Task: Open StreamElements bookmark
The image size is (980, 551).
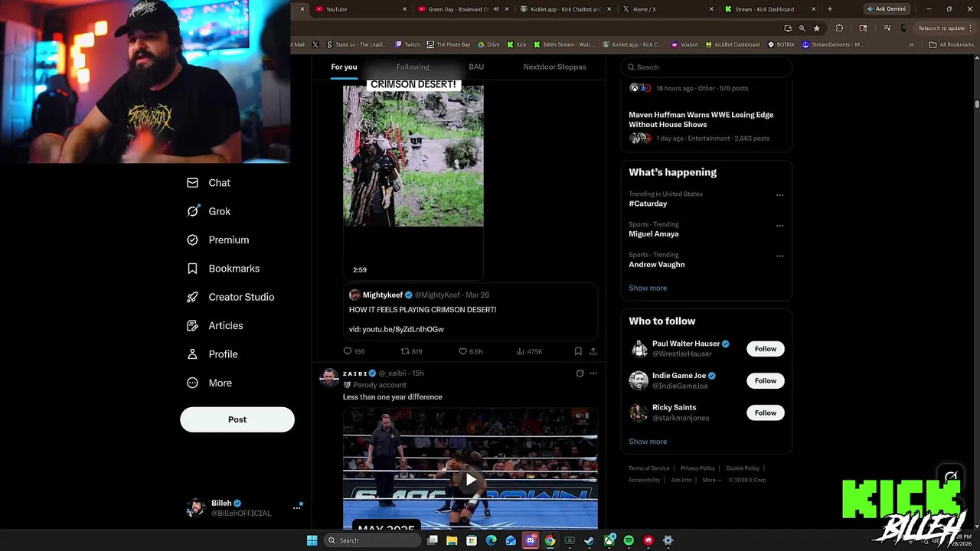Action: 832,44
